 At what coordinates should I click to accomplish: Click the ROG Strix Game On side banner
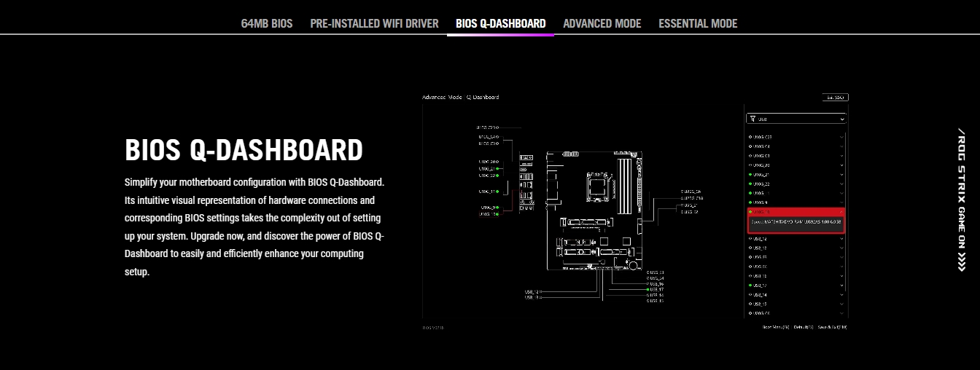[961, 199]
